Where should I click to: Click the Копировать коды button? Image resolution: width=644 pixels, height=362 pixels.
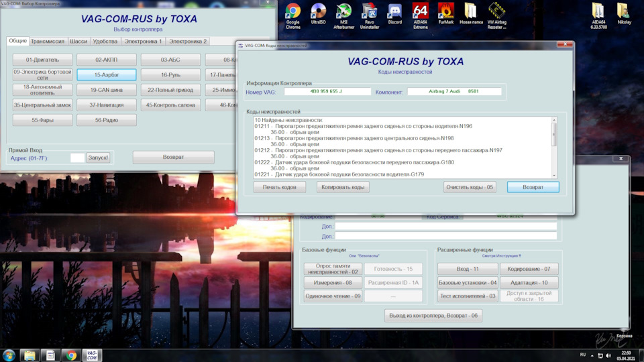coord(343,187)
